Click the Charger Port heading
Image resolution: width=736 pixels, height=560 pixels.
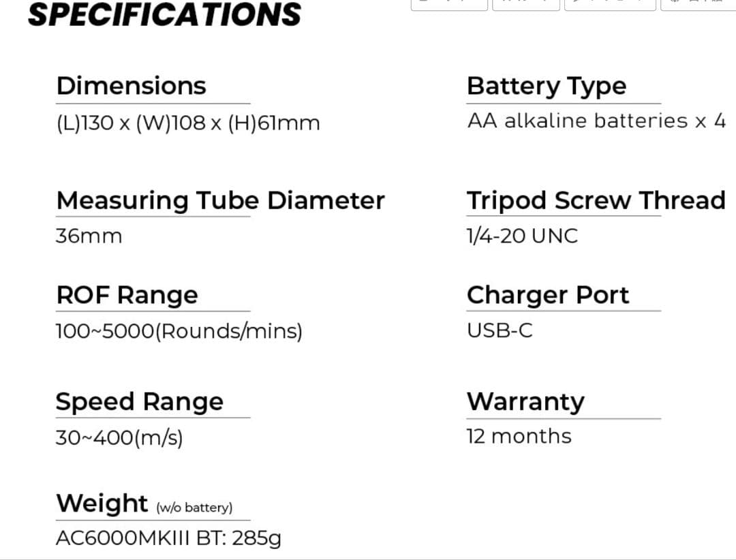tap(548, 295)
